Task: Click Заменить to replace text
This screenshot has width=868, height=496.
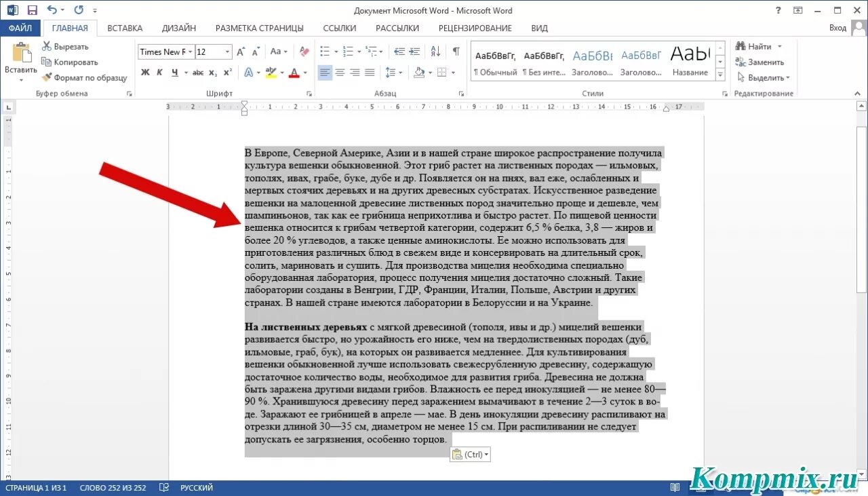Action: [x=759, y=62]
